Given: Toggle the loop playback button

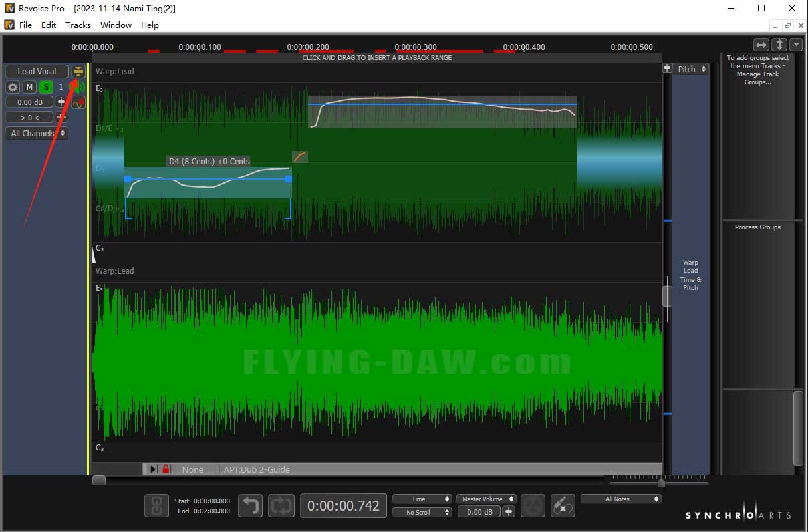Looking at the screenshot, I should [281, 506].
